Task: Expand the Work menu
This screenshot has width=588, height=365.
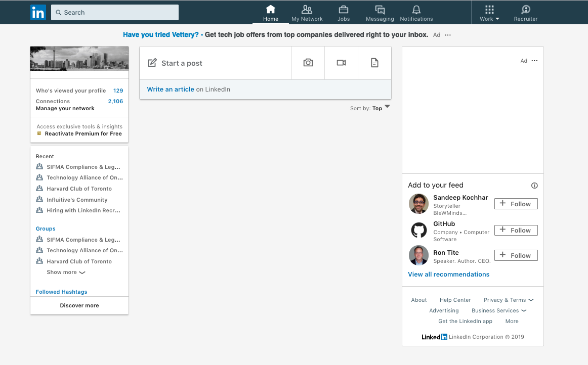Action: click(489, 12)
